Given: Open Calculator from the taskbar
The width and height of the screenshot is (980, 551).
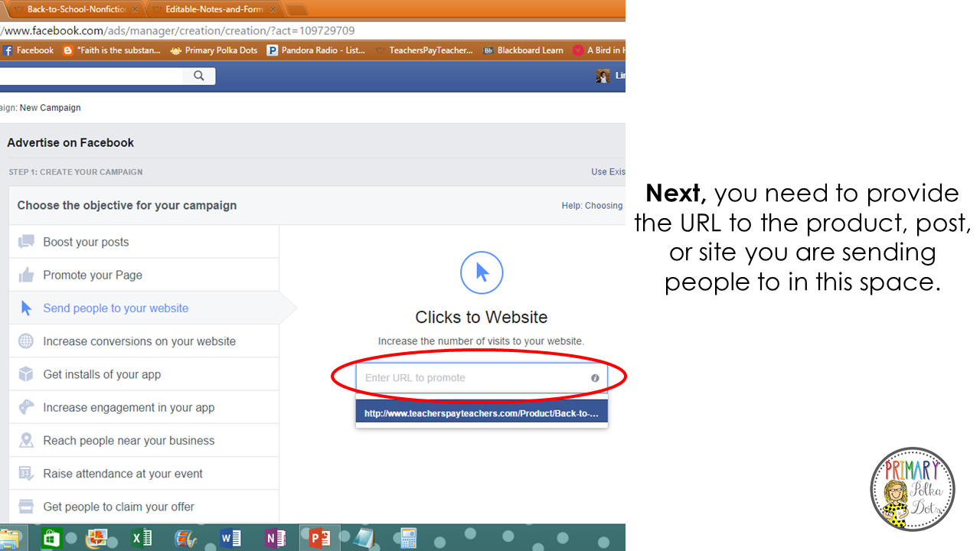Looking at the screenshot, I should [x=408, y=538].
